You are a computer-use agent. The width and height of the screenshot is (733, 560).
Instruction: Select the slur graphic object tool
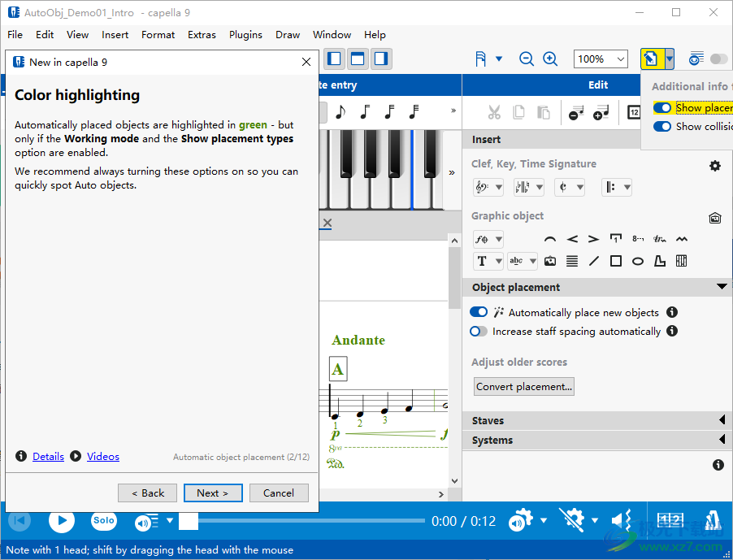(550, 239)
